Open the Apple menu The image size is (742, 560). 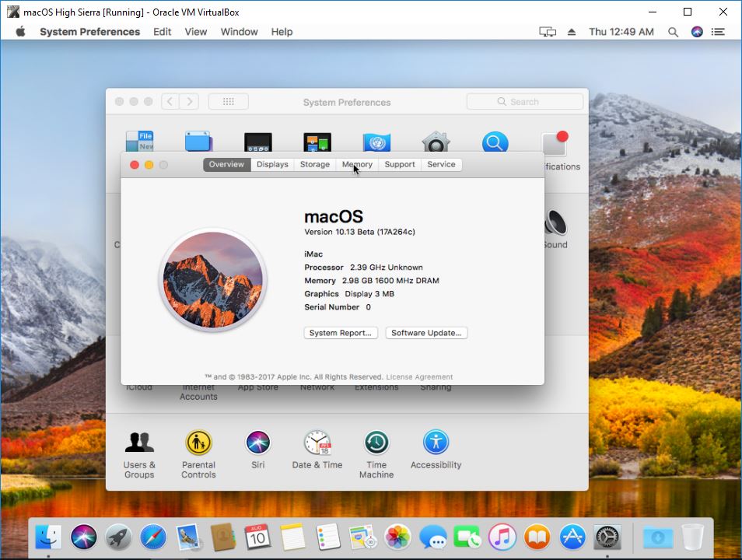21,32
